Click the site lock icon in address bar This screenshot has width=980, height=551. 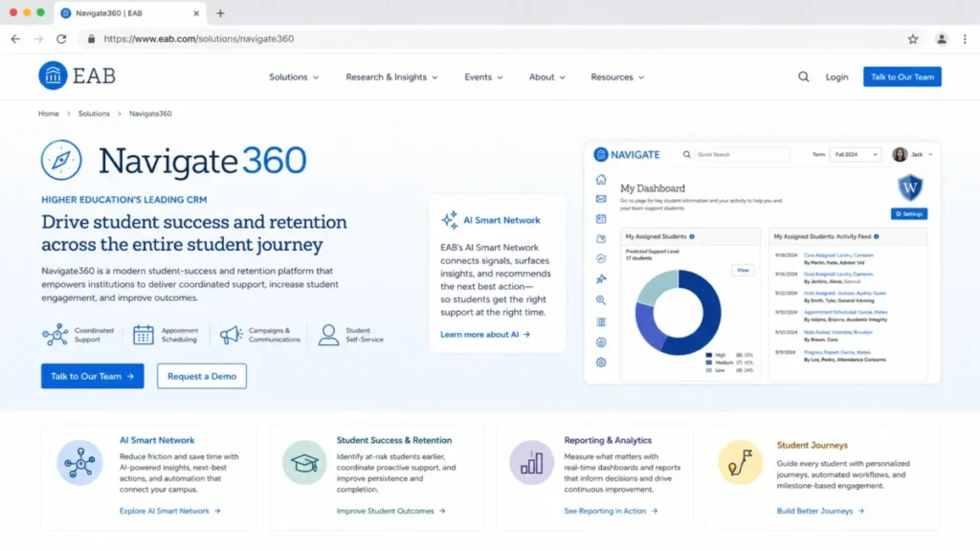pos(91,38)
